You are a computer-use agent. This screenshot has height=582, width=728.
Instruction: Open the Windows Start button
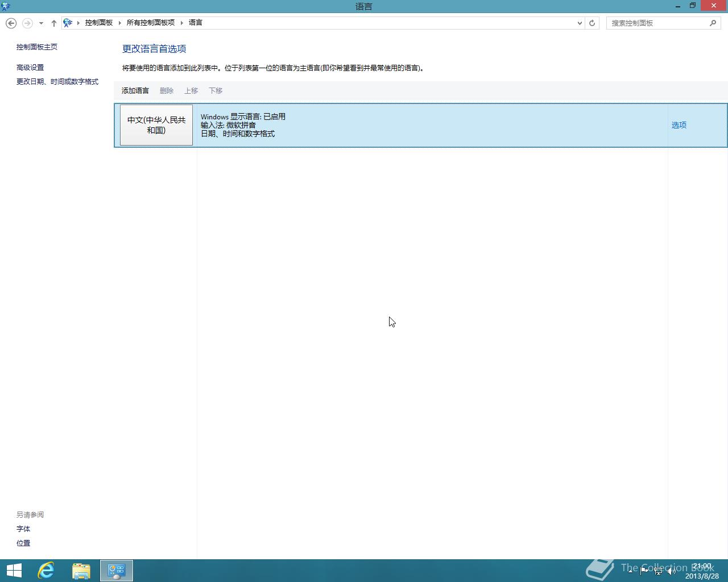14,571
